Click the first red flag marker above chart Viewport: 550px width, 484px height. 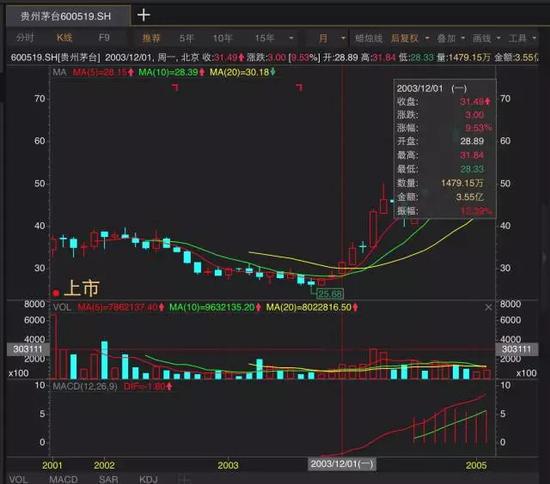tap(175, 87)
